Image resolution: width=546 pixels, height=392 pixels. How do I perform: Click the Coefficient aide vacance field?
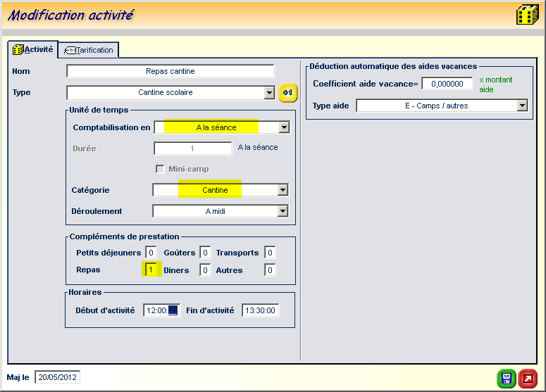coord(447,84)
